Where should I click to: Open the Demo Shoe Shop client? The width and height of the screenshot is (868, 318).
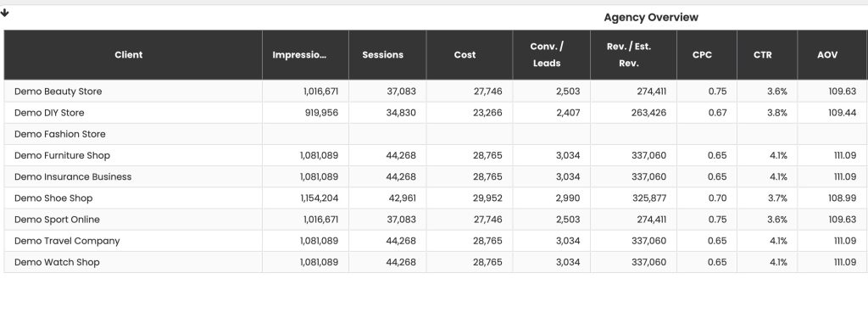pos(53,198)
